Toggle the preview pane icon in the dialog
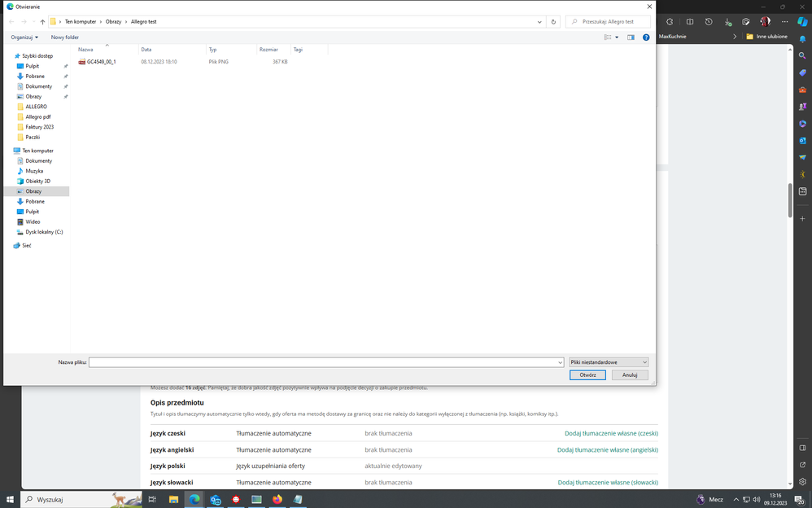The width and height of the screenshot is (812, 508). pos(631,37)
